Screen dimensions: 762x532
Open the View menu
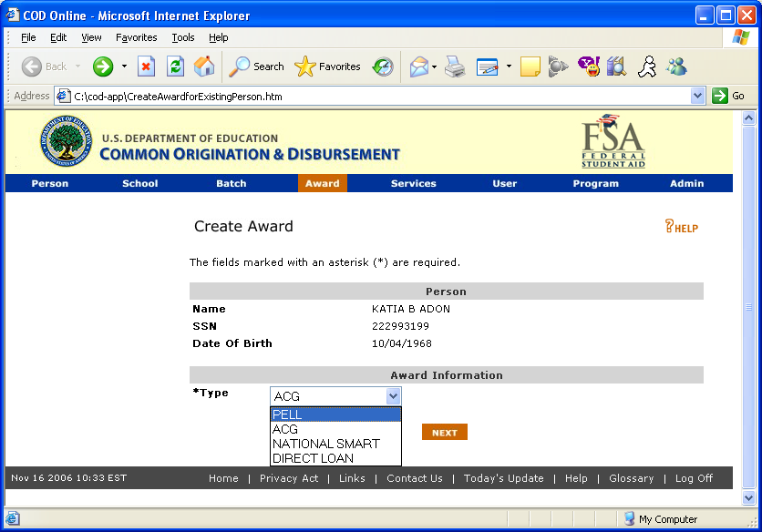coord(91,37)
